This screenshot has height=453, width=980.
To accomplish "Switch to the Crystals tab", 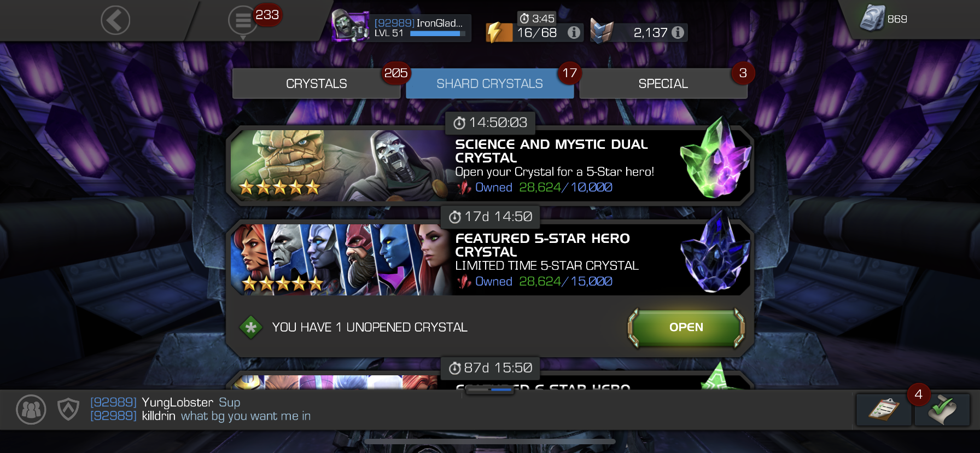I will (316, 84).
